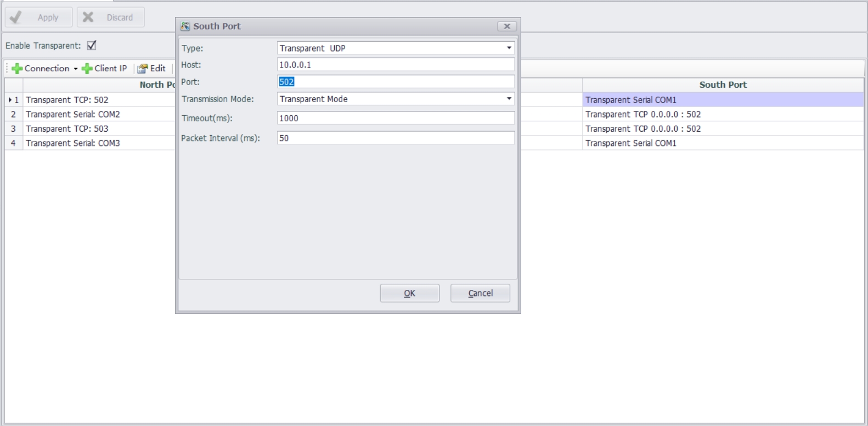Screen dimensions: 868x426
Task: Click the South Port dialog title icon
Action: [x=185, y=26]
